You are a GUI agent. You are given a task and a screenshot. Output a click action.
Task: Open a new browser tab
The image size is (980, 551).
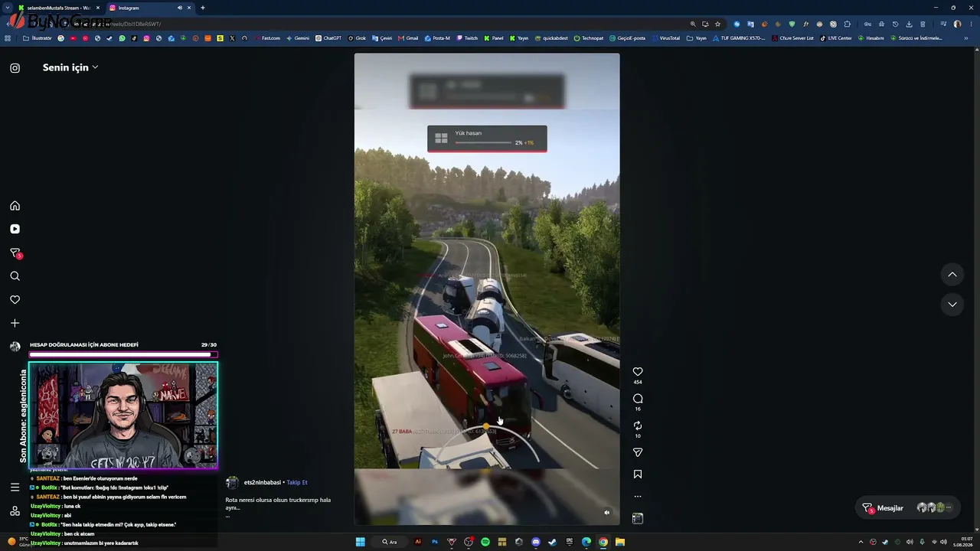pos(203,8)
